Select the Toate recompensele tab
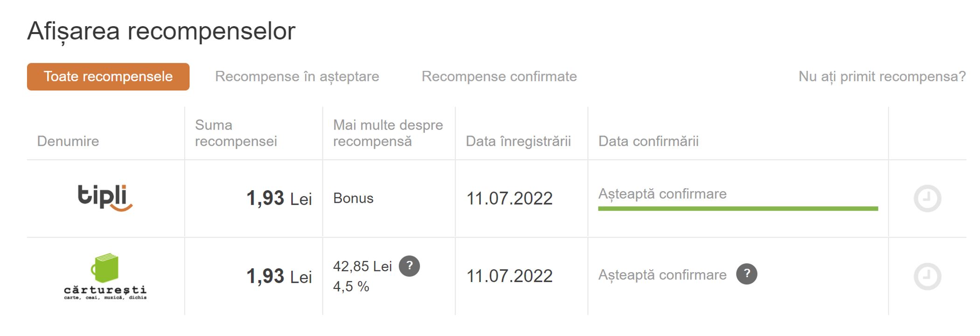Viewport: 980px width, 336px height. tap(108, 76)
